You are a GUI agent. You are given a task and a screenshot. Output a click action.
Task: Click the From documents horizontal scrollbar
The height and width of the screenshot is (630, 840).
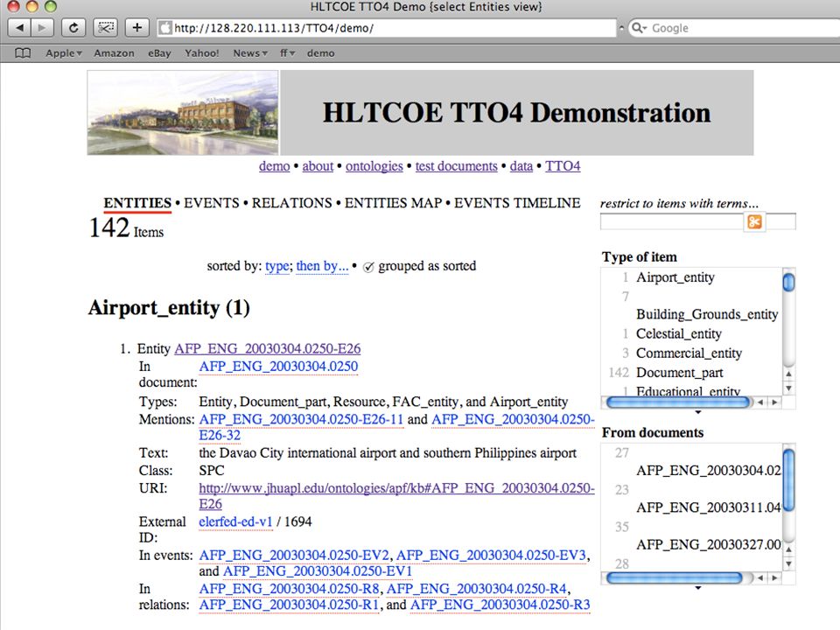click(x=675, y=577)
